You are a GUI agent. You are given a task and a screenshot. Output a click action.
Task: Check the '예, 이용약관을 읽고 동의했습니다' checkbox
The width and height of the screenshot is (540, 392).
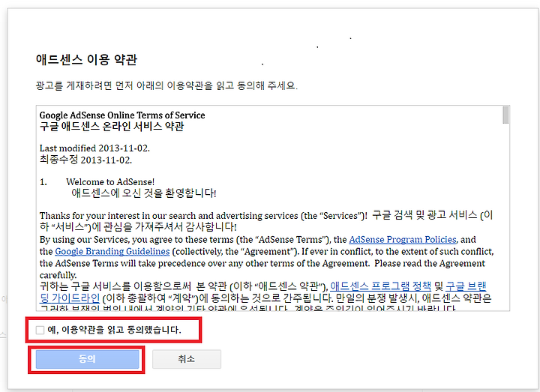(x=40, y=330)
